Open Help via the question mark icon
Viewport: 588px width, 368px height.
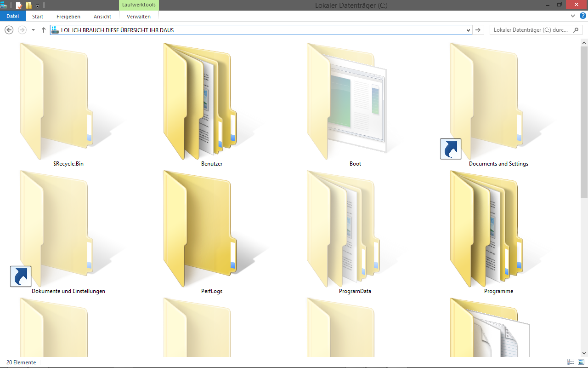coord(583,16)
